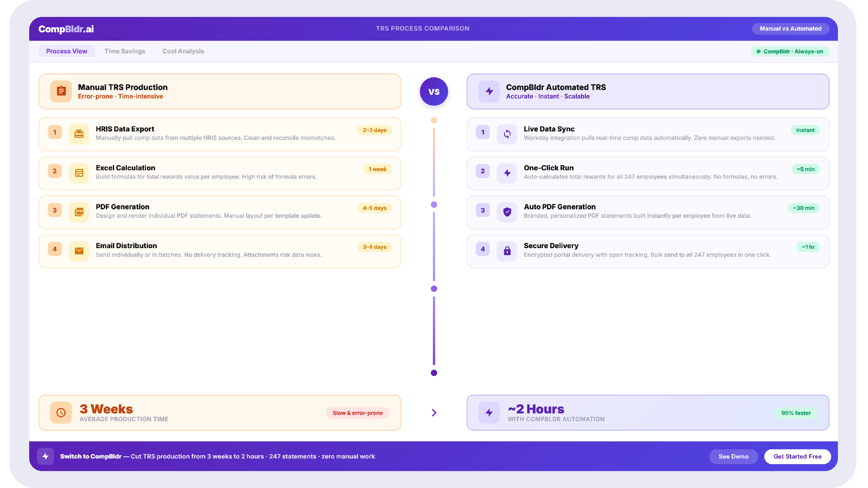Screen dimensions: 868x488
Task: Click the Slow & error-prone badge
Action: pyautogui.click(x=358, y=413)
